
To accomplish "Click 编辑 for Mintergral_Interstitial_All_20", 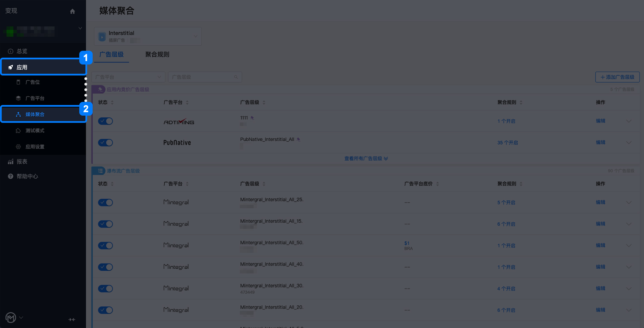I will tap(600, 310).
